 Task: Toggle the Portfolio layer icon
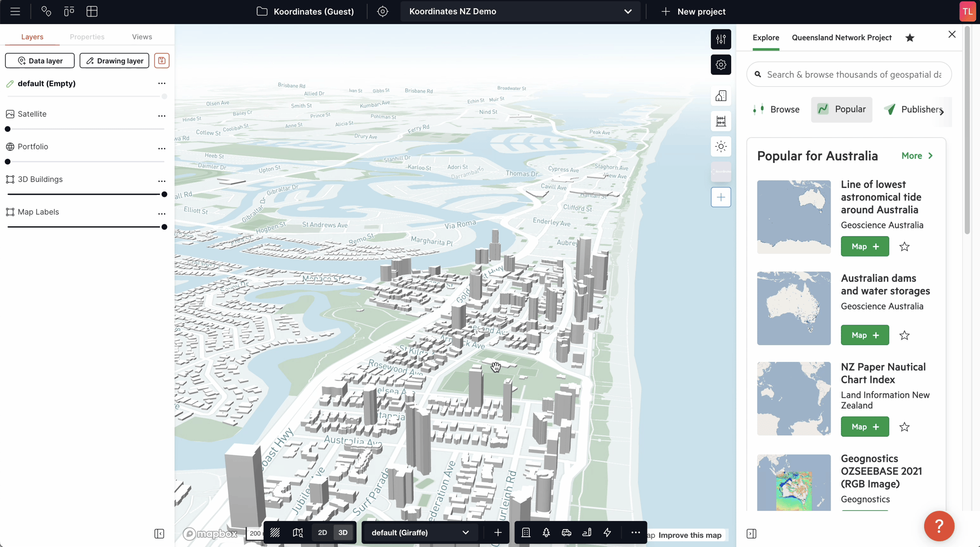pyautogui.click(x=10, y=147)
